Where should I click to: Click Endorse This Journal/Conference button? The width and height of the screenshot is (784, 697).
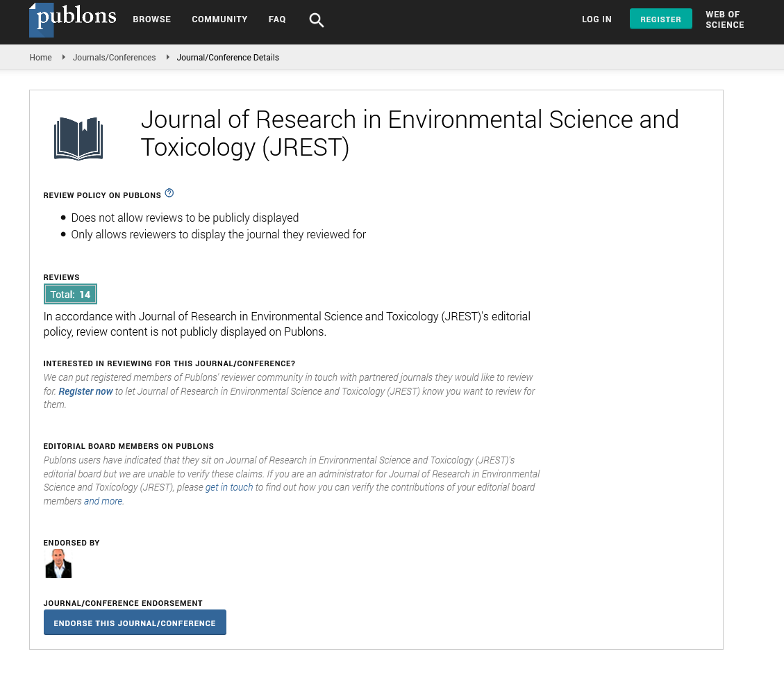coord(135,623)
